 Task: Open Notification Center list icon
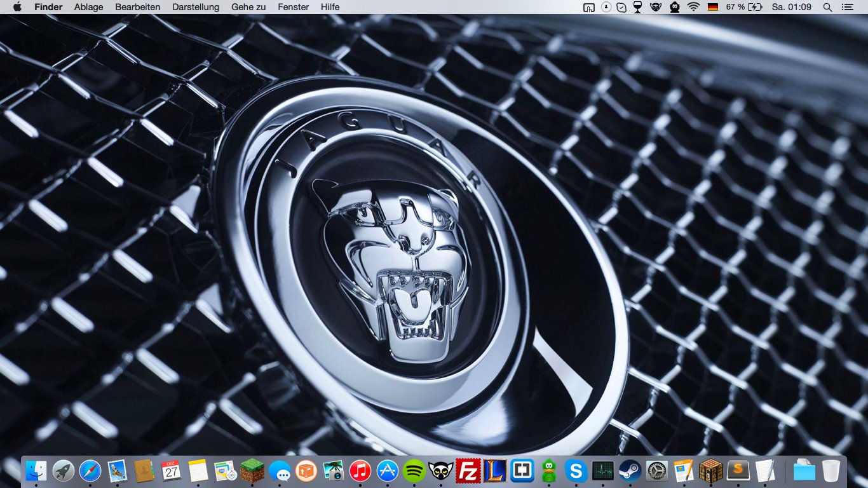pos(847,7)
